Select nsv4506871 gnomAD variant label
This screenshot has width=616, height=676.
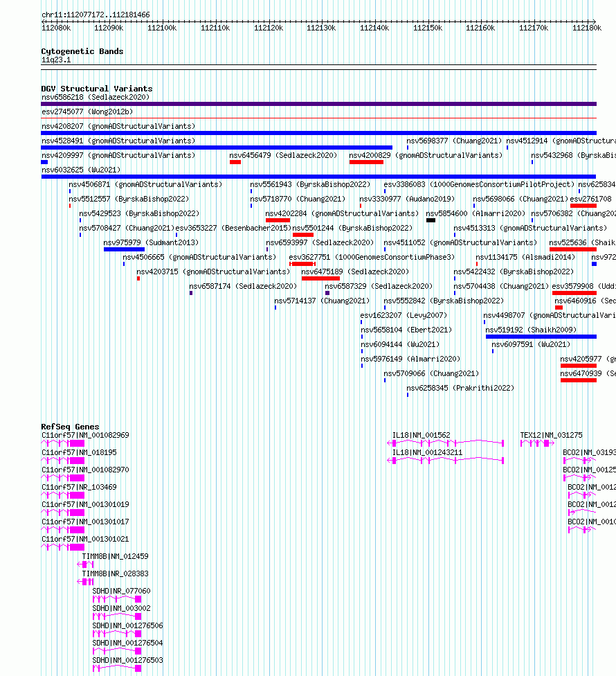point(145,184)
